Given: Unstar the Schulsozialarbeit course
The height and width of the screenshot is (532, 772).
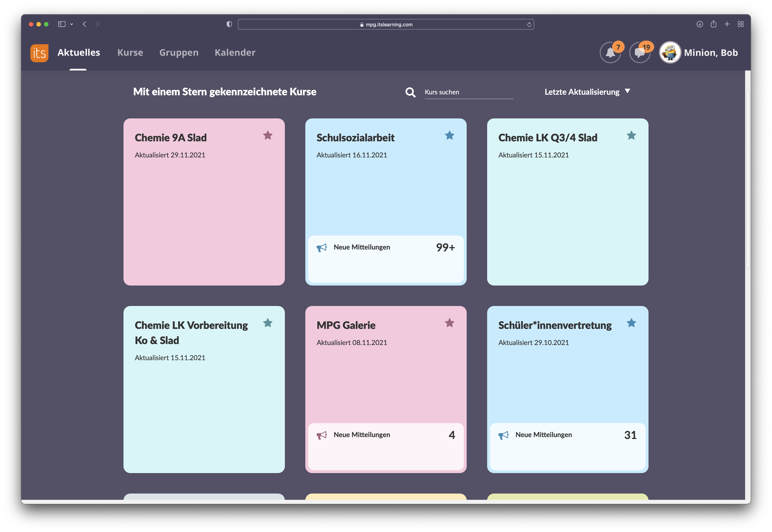Looking at the screenshot, I should coord(449,135).
